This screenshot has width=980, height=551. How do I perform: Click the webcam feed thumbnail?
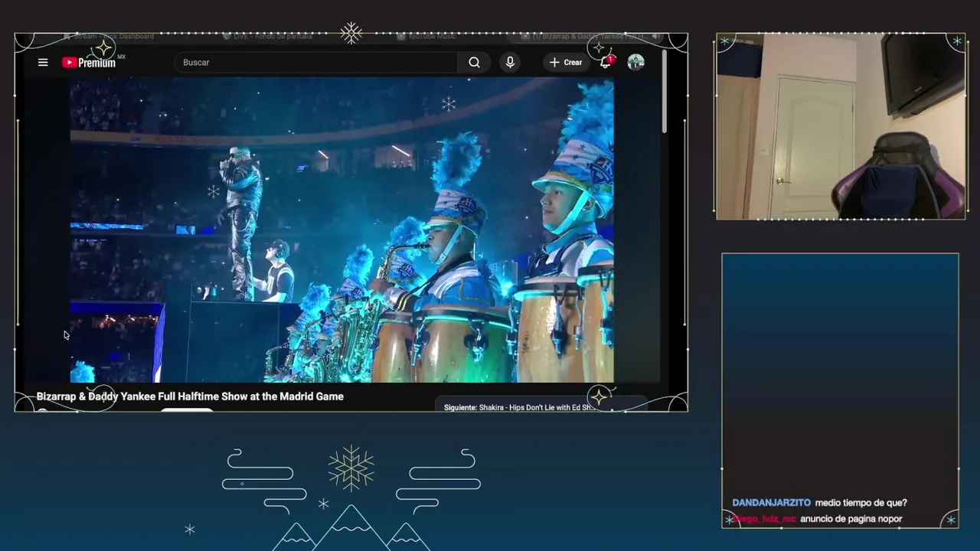pos(841,126)
